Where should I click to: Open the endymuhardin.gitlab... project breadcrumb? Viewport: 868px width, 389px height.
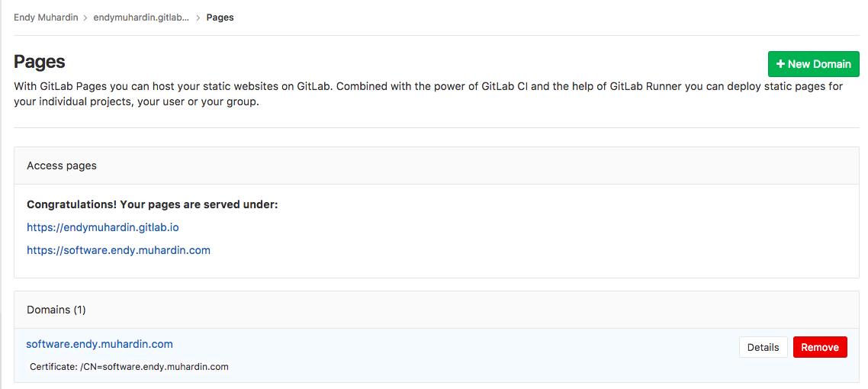tap(141, 18)
